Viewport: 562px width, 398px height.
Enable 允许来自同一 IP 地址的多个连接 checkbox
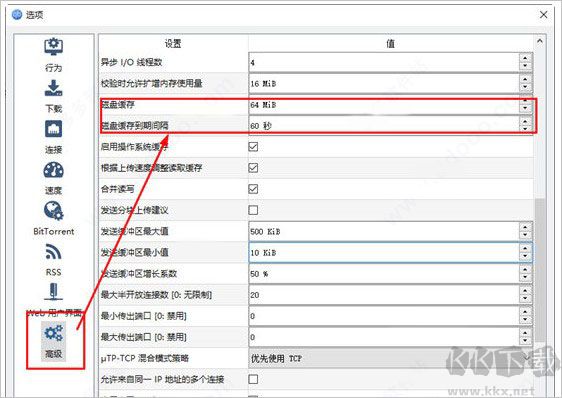click(253, 379)
